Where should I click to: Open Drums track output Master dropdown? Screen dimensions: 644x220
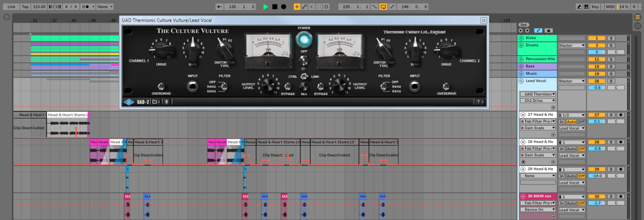[572, 45]
